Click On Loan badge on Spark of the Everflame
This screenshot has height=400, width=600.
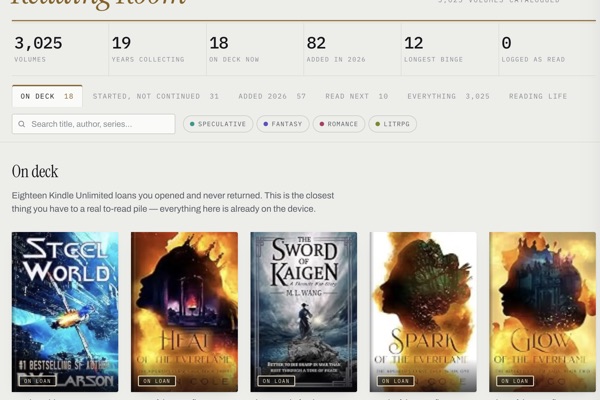coord(395,381)
